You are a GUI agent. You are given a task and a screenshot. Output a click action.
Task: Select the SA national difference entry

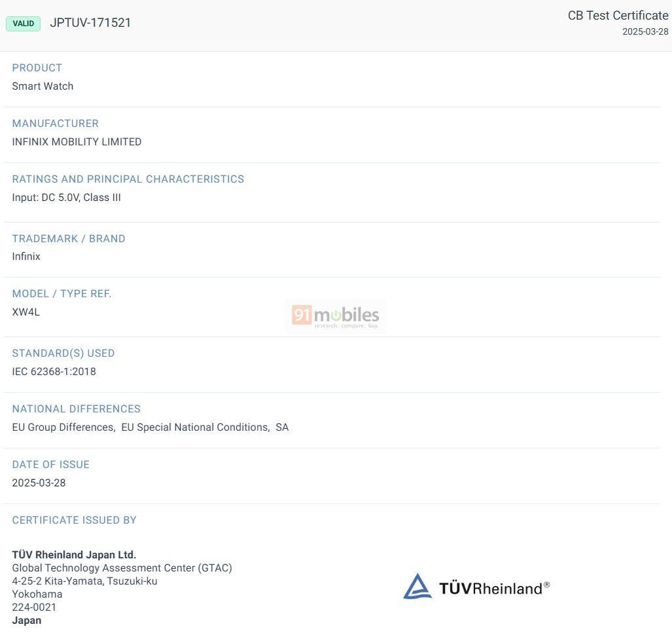click(x=282, y=427)
